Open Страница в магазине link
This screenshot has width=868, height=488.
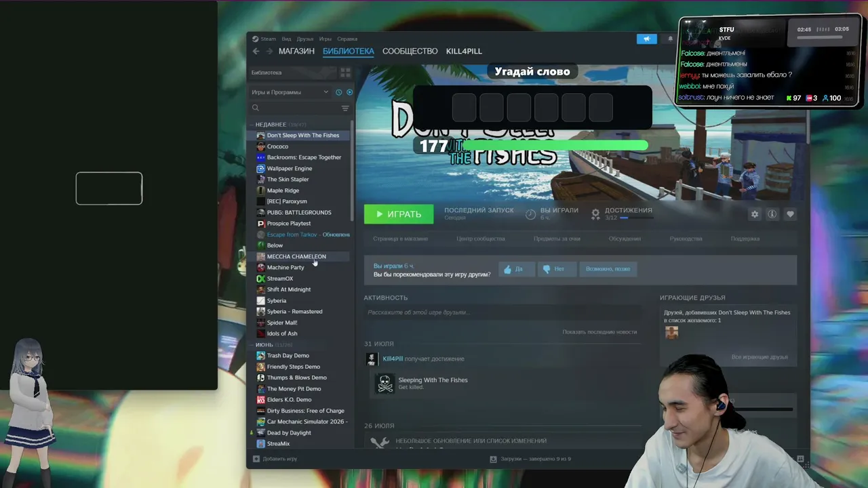400,239
